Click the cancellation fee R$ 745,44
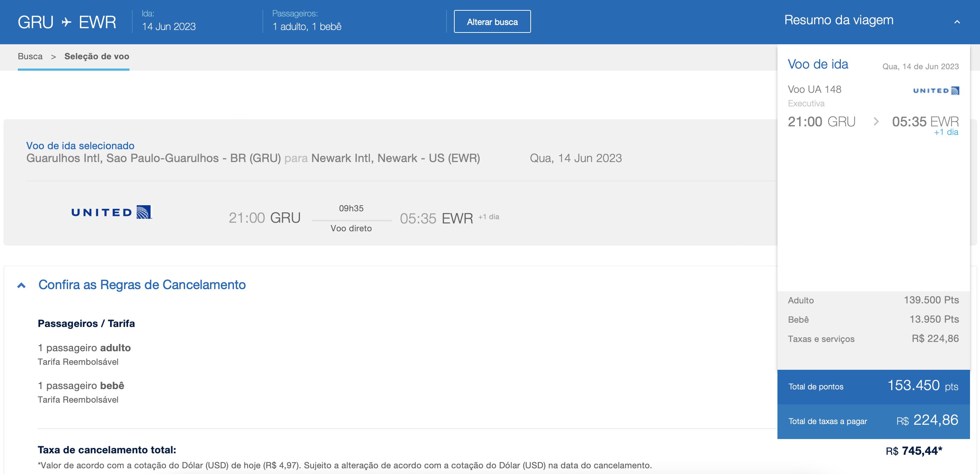The width and height of the screenshot is (980, 474). point(914,451)
